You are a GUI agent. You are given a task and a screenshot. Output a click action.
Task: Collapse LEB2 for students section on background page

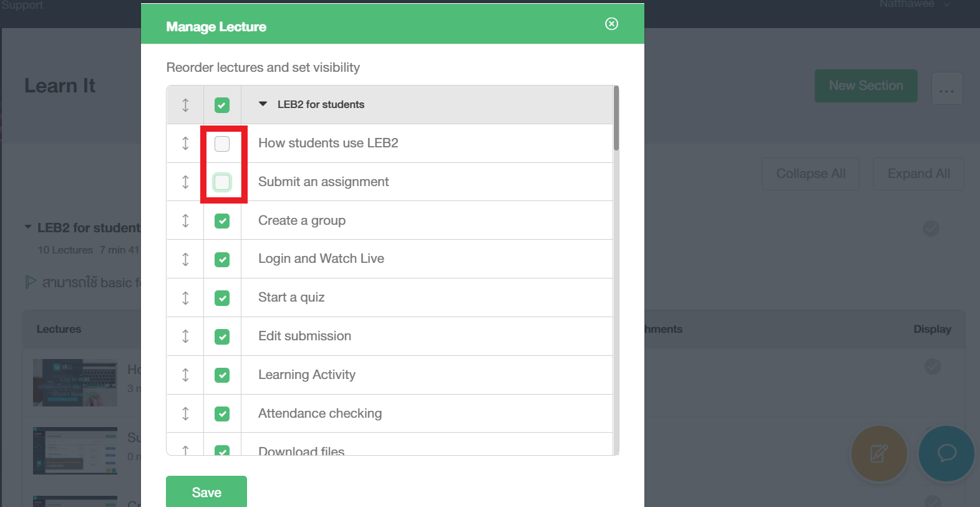[28, 227]
